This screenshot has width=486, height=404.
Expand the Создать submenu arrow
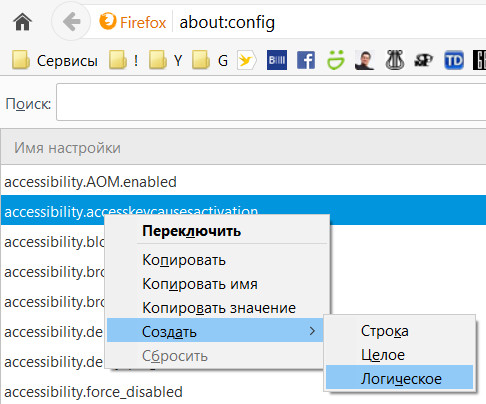click(x=312, y=331)
